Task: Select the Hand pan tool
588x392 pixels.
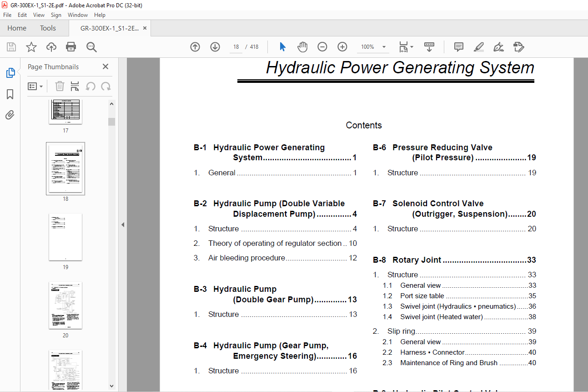Action: [302, 47]
